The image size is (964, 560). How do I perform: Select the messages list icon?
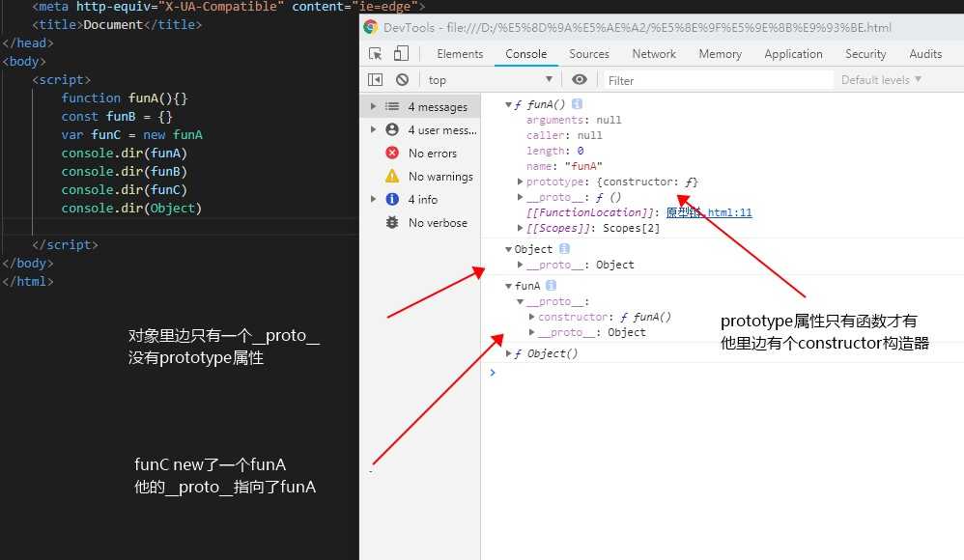click(392, 106)
